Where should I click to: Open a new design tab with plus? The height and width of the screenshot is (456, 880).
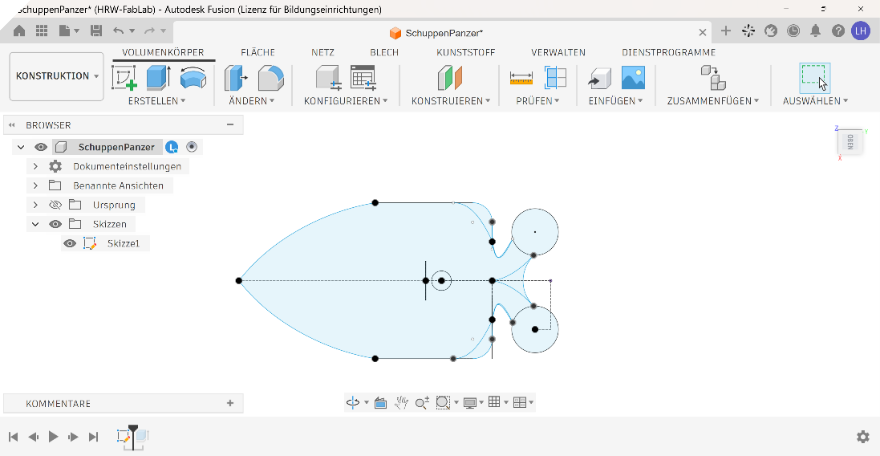(x=726, y=31)
